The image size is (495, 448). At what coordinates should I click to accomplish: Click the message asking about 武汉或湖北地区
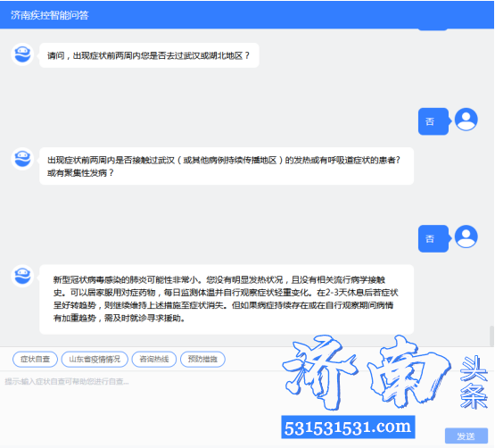coord(149,55)
